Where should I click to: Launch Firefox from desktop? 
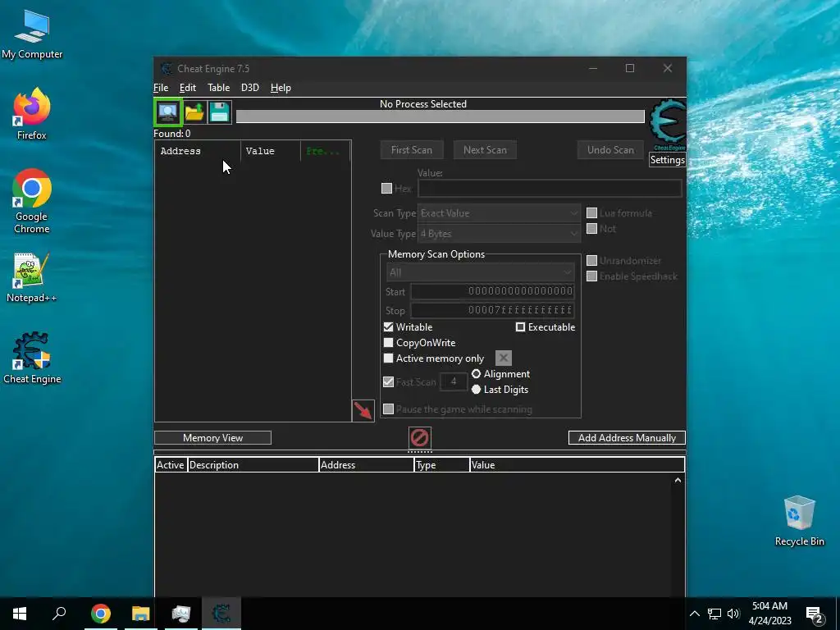click(x=32, y=114)
